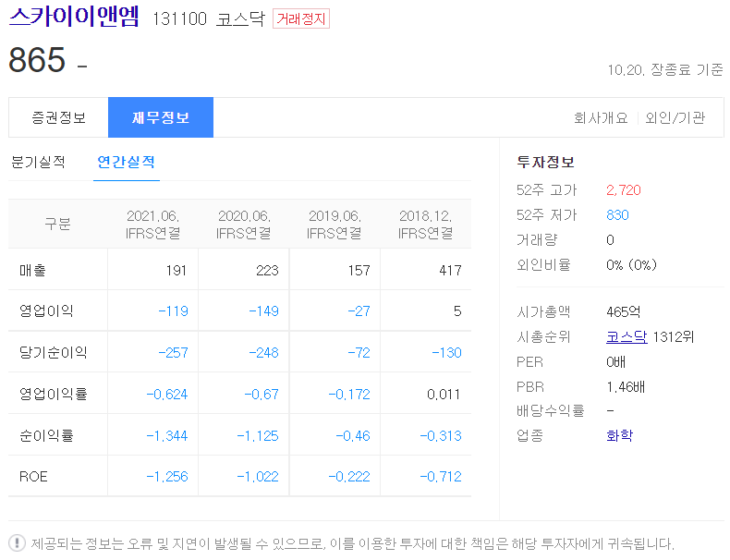The height and width of the screenshot is (560, 730).
Task: Click the 영업이익 row label
Action: (46, 310)
